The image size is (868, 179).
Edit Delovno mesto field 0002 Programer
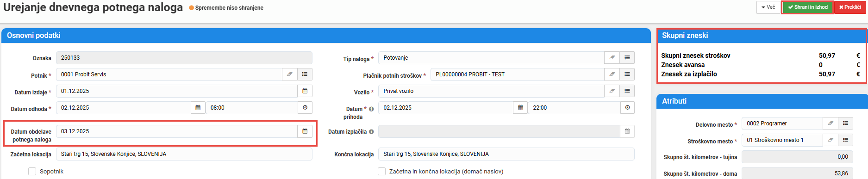coord(782,123)
